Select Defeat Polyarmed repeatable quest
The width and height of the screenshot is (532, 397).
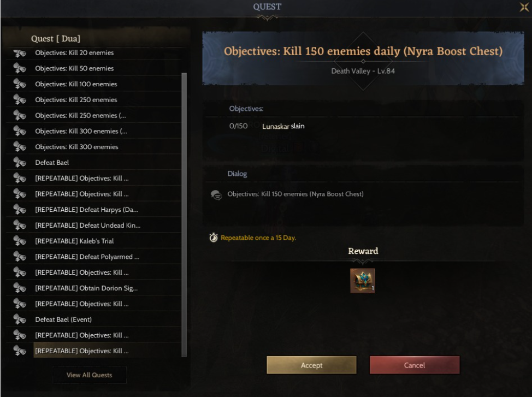point(93,257)
